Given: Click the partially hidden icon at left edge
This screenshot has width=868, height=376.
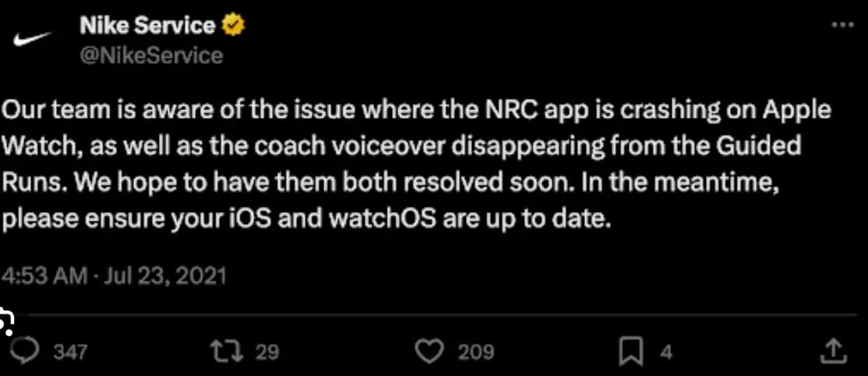Looking at the screenshot, I should point(8,320).
